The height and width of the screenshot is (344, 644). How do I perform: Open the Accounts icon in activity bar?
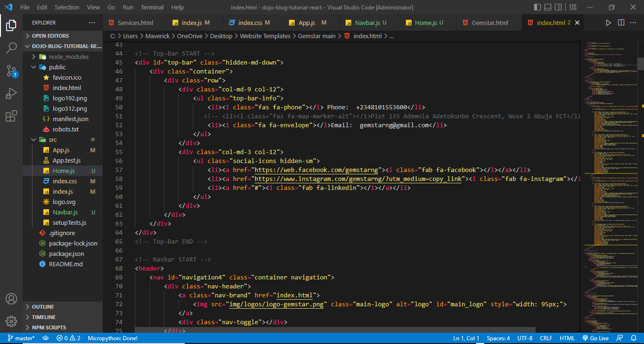click(11, 299)
